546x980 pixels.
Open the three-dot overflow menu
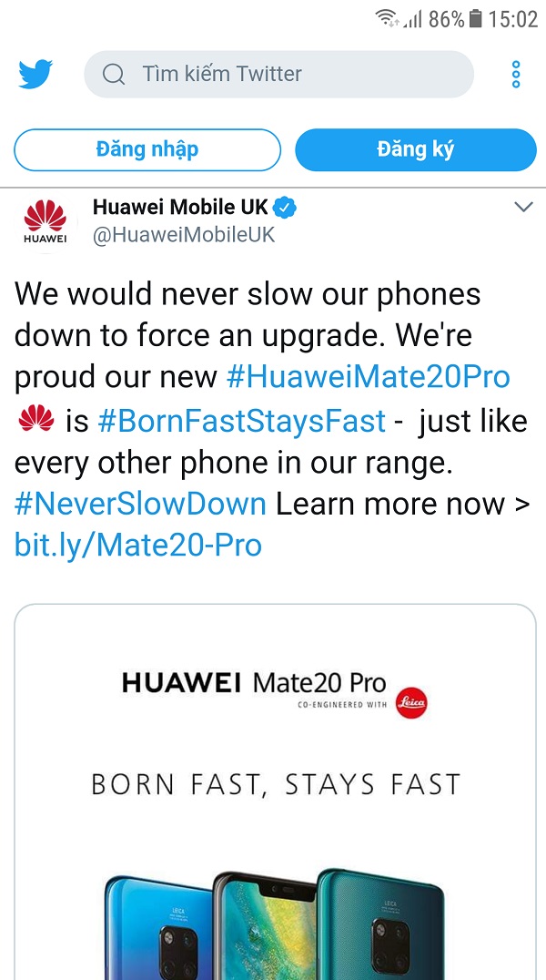point(516,75)
